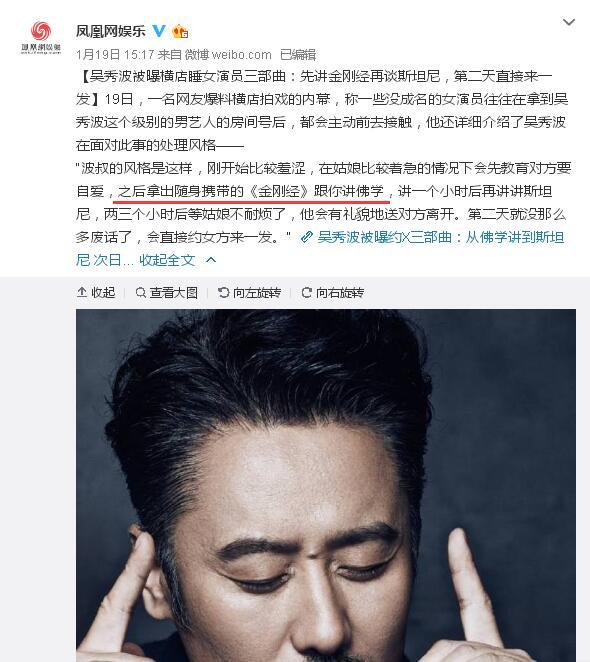Click the 收起 up-arrow icon
Screen dimensions: 590x662
(x=82, y=292)
